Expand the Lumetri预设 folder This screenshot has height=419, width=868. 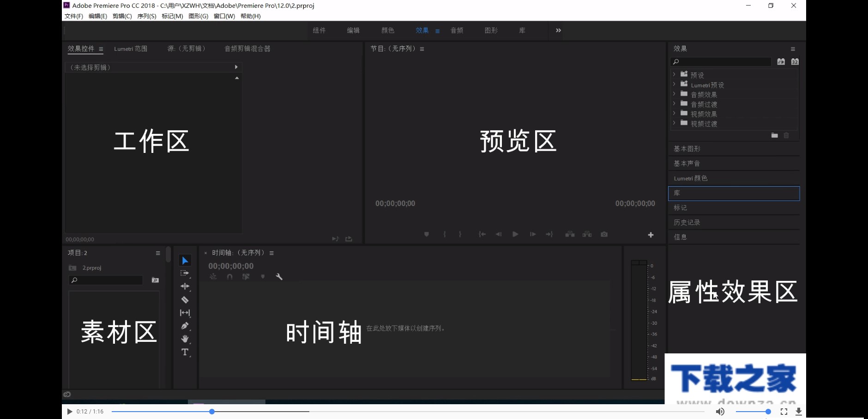click(675, 85)
